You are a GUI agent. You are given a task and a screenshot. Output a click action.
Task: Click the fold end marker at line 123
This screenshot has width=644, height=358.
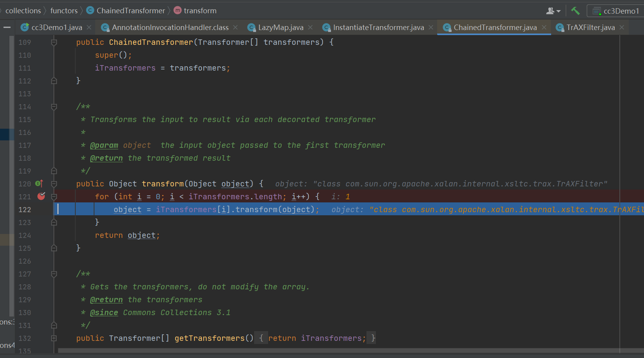(54, 222)
